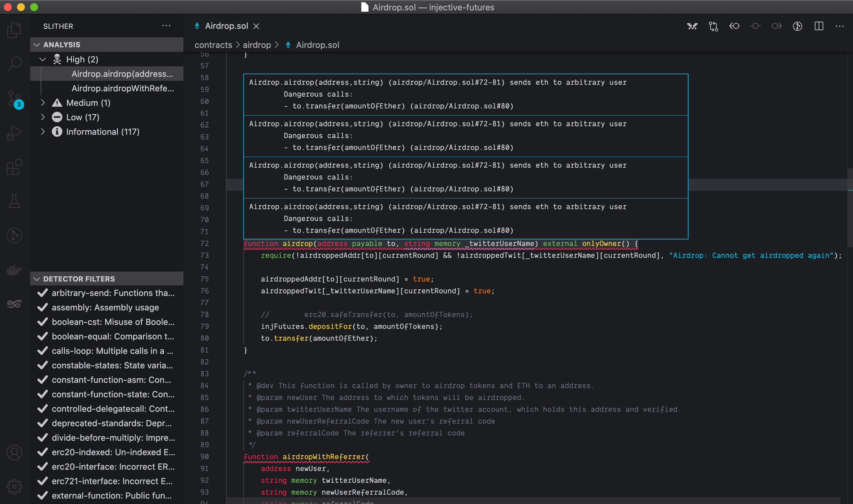Image resolution: width=853 pixels, height=504 pixels.
Task: Open the GitLens view in activity bar
Action: click(x=15, y=235)
